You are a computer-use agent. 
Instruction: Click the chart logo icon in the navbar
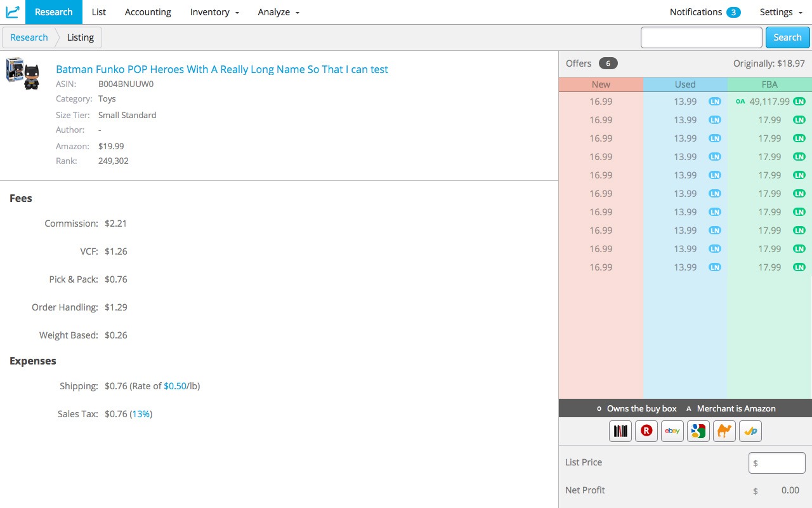[x=13, y=12]
